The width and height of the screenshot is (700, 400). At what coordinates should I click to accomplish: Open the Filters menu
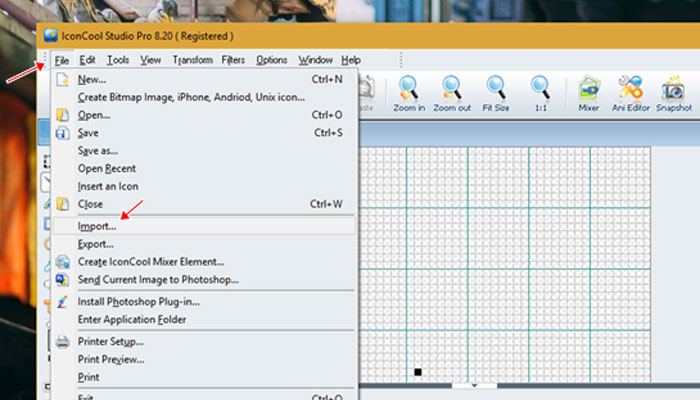(x=233, y=60)
